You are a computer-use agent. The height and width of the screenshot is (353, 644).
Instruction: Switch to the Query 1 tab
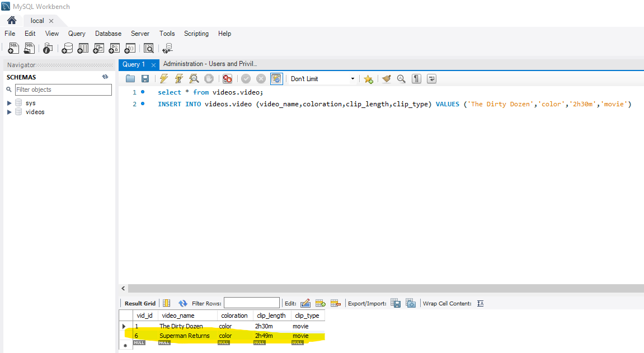pyautogui.click(x=134, y=64)
